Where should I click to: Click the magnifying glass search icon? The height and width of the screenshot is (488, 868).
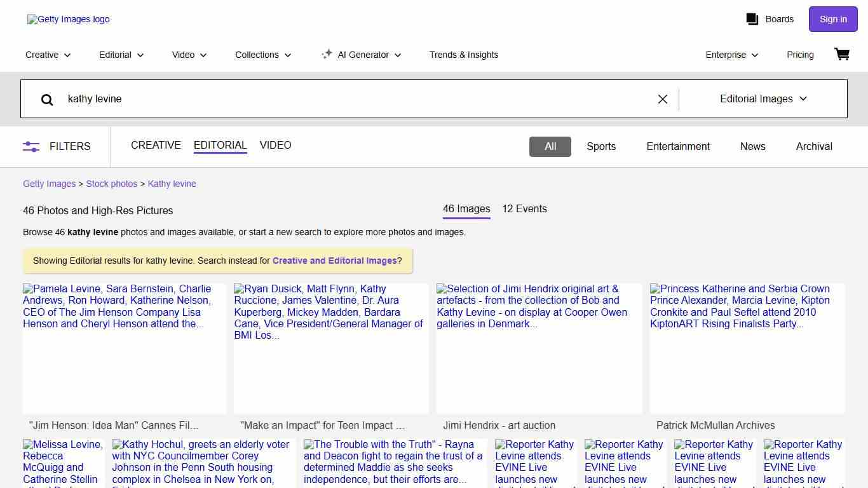tap(47, 99)
